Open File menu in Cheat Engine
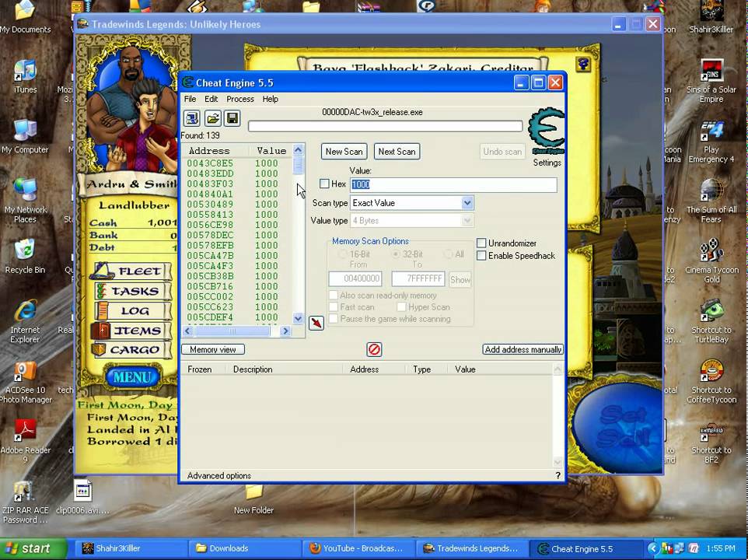Image resolution: width=748 pixels, height=560 pixels. 190,99
